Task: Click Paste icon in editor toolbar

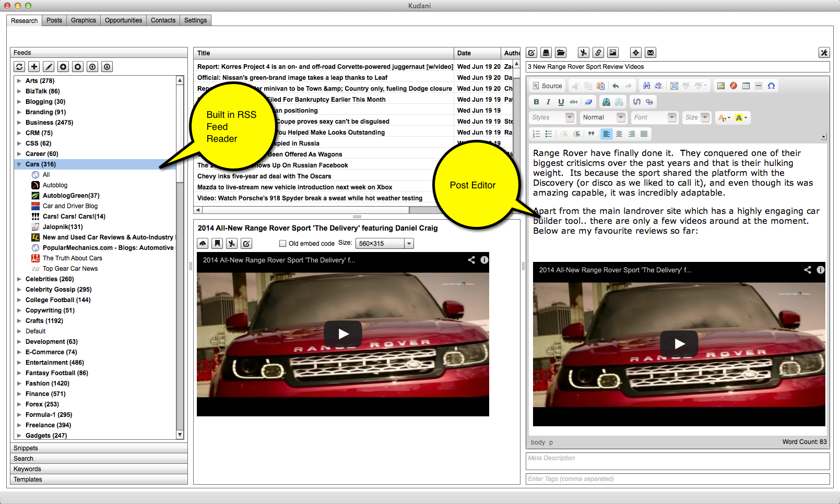Action: pos(601,86)
